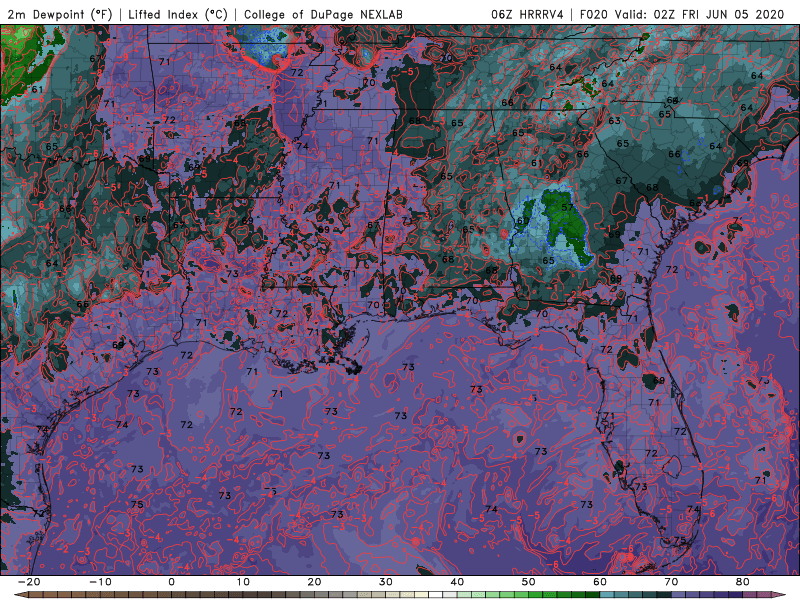Click the 'College of DuPage NEXLAB' label
This screenshot has height=600, width=800.
pos(323,14)
